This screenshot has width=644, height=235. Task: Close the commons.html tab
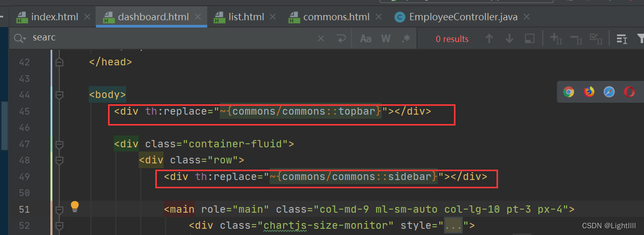[x=378, y=17]
